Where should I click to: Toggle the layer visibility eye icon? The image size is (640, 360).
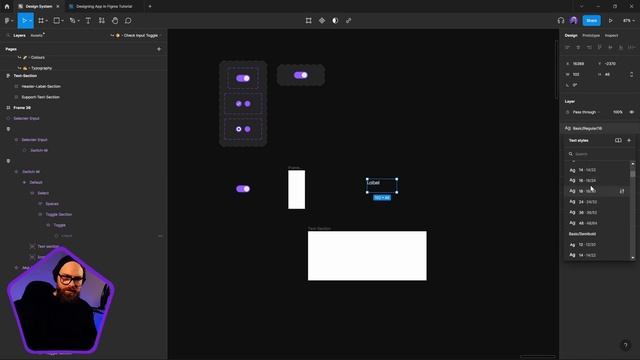click(x=631, y=112)
